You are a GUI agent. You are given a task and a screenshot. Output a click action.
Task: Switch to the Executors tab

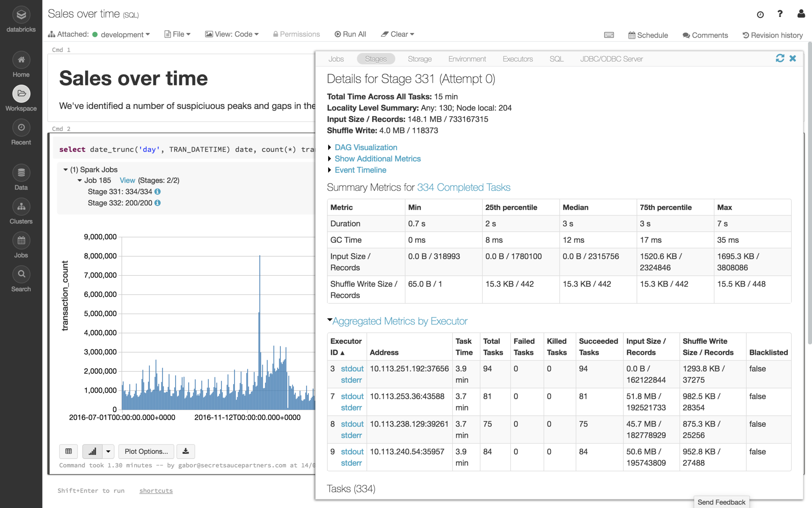[x=517, y=59]
